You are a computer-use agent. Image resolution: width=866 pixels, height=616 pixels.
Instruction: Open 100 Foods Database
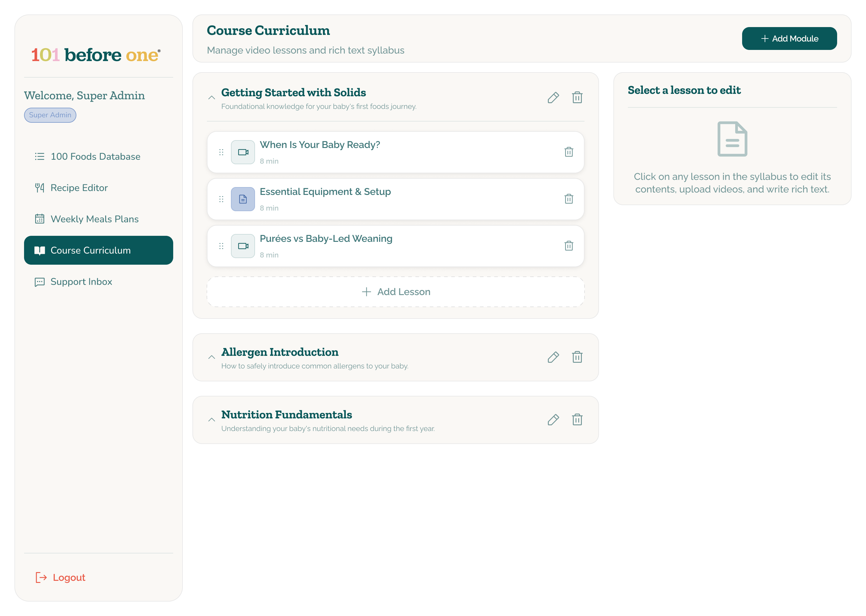(99, 157)
